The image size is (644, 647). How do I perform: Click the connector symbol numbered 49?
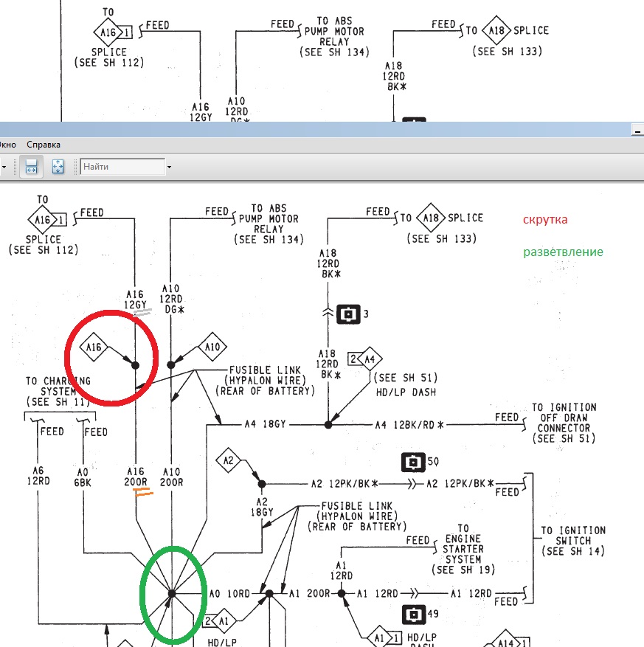pos(413,615)
